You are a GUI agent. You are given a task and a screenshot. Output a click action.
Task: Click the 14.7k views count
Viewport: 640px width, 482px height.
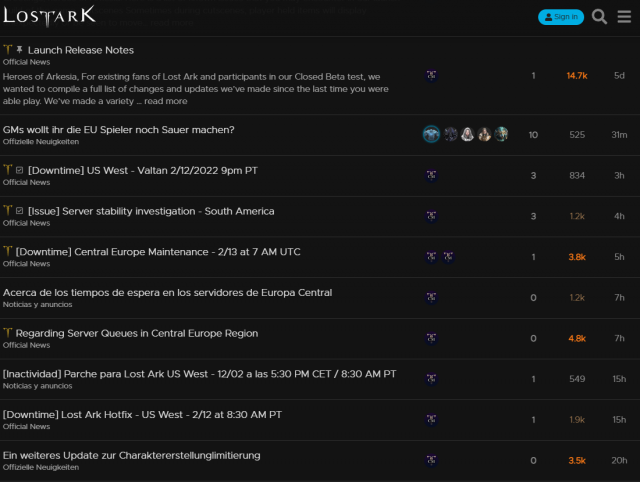tap(577, 76)
